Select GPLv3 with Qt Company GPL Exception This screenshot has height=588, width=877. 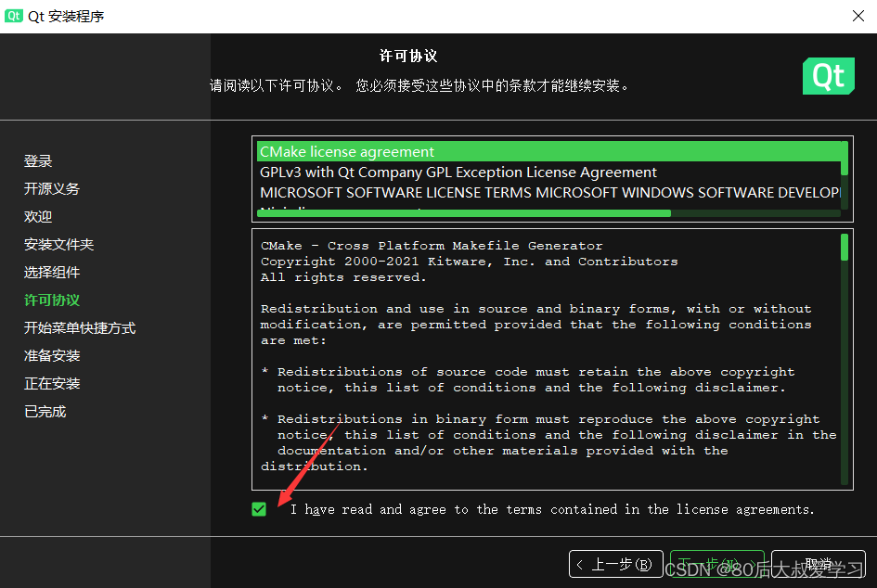(548, 173)
